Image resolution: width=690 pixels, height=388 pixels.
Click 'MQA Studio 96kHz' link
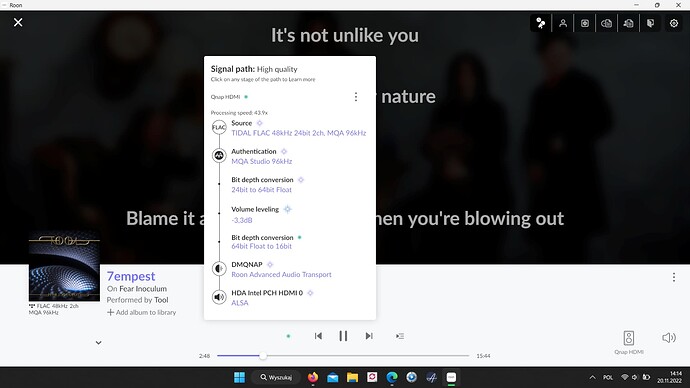tap(262, 161)
